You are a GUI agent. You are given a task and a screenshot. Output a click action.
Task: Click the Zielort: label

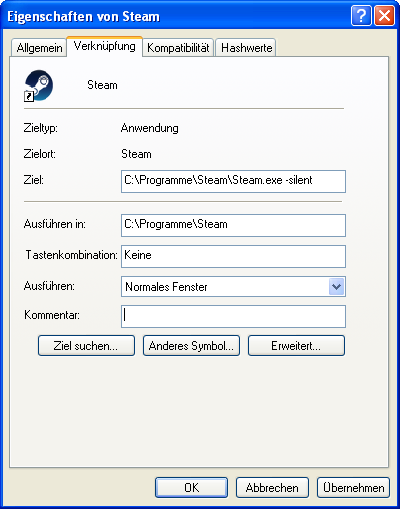pyautogui.click(x=40, y=154)
